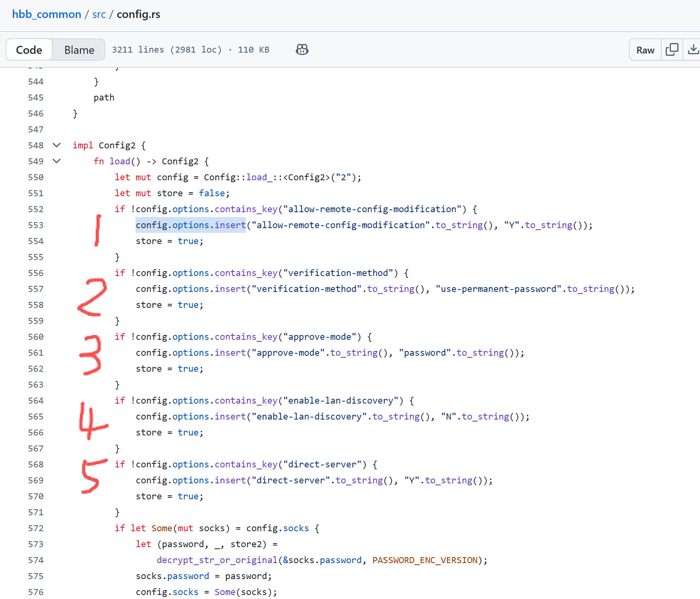This screenshot has height=599, width=700.
Task: Click line number 572
Action: [x=36, y=528]
